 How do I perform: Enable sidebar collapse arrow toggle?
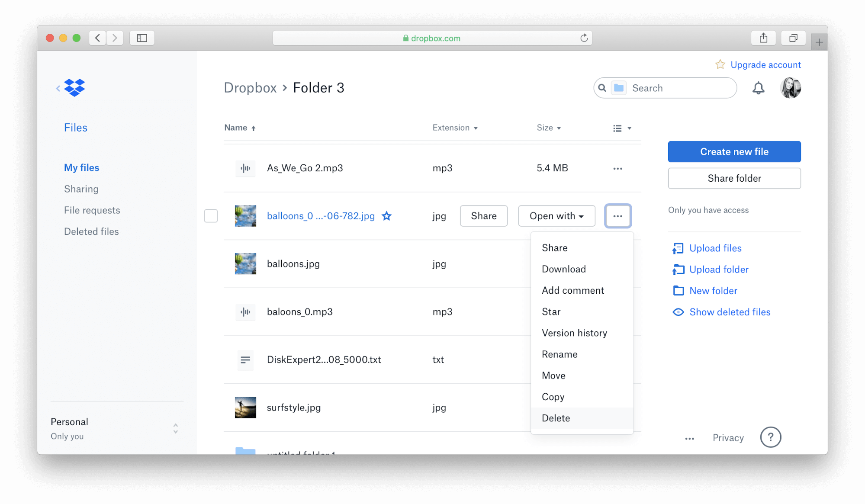click(58, 88)
